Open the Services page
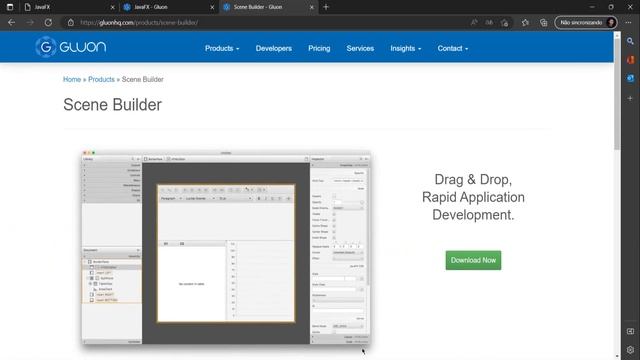The image size is (640, 360). pos(360,48)
